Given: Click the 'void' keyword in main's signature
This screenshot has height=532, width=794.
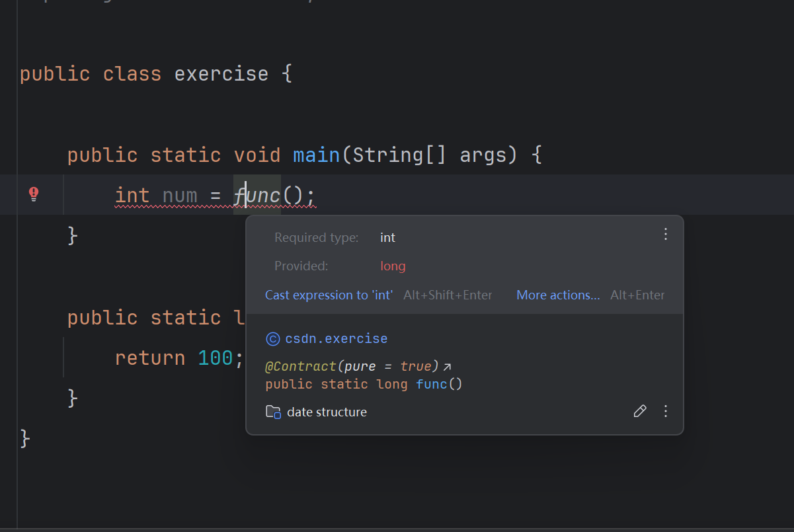Looking at the screenshot, I should [257, 155].
